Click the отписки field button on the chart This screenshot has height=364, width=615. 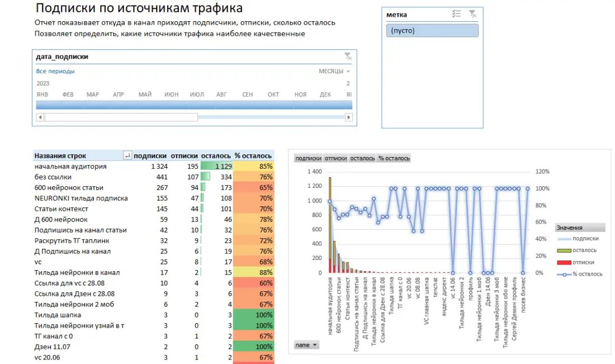point(335,158)
